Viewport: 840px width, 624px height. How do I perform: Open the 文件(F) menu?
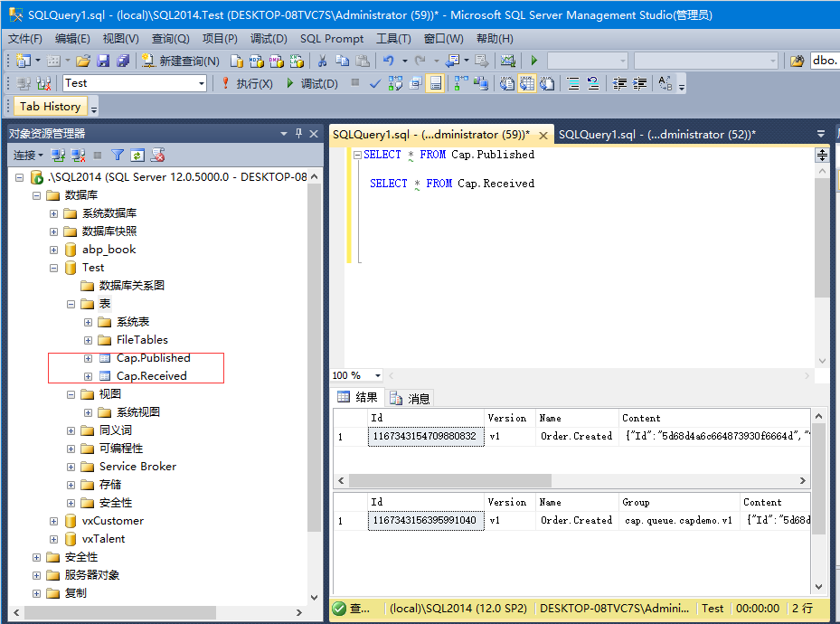pos(24,39)
